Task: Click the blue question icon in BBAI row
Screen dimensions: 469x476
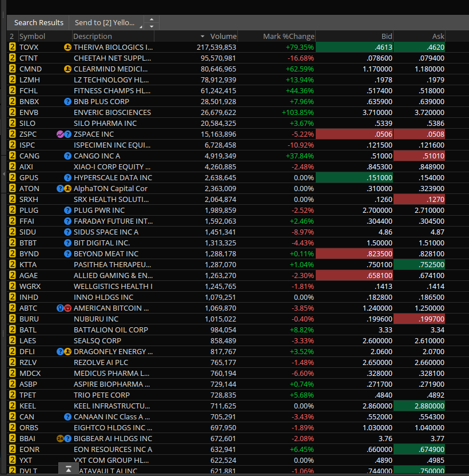Action: (x=67, y=438)
